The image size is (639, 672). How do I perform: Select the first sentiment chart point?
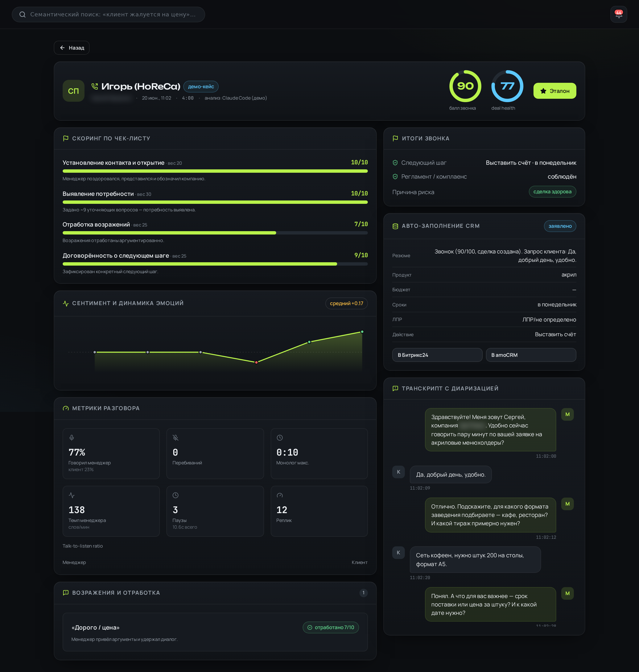pyautogui.click(x=95, y=352)
